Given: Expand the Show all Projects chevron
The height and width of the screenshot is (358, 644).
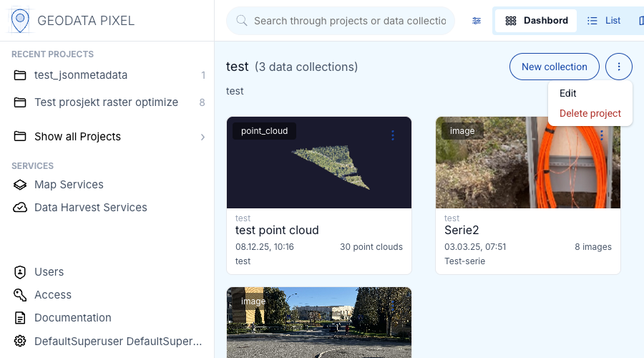Looking at the screenshot, I should tap(203, 137).
